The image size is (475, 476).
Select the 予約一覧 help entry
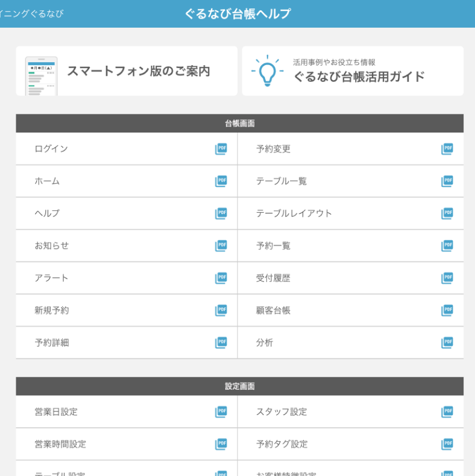click(x=273, y=246)
